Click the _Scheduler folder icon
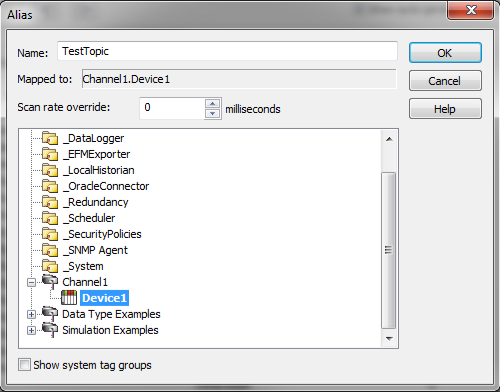The height and width of the screenshot is (392, 500). (x=50, y=218)
